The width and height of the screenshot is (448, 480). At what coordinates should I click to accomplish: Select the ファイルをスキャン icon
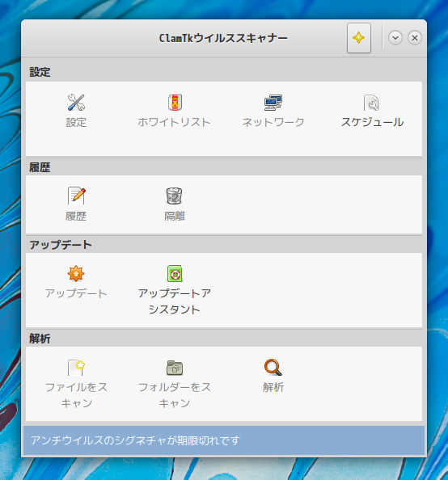[x=76, y=368]
